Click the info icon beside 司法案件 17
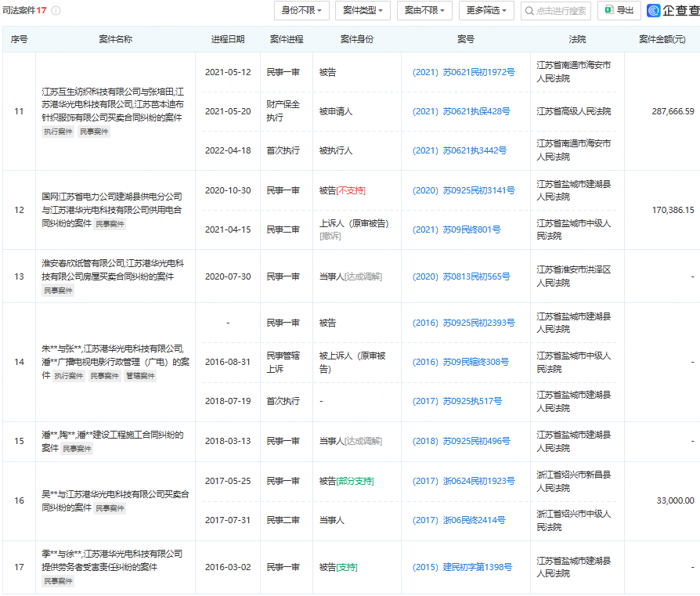Screen dimensions: 700x596 click(x=56, y=11)
